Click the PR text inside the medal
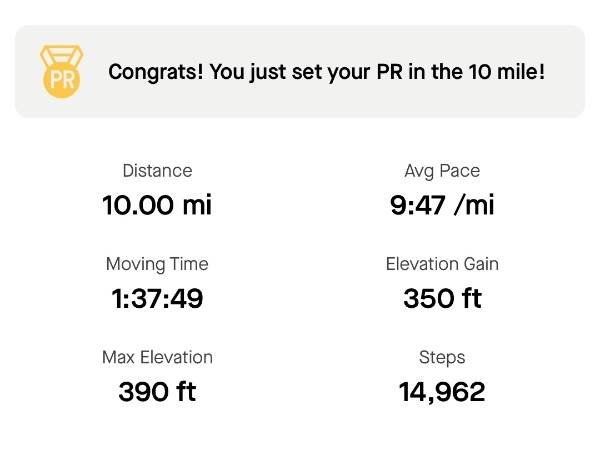Viewport: 600px width, 450px height. 62,80
